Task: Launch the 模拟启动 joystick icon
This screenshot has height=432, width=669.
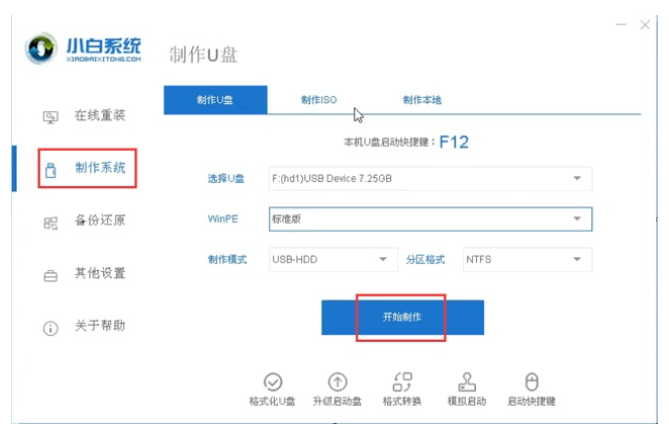Action: (467, 382)
